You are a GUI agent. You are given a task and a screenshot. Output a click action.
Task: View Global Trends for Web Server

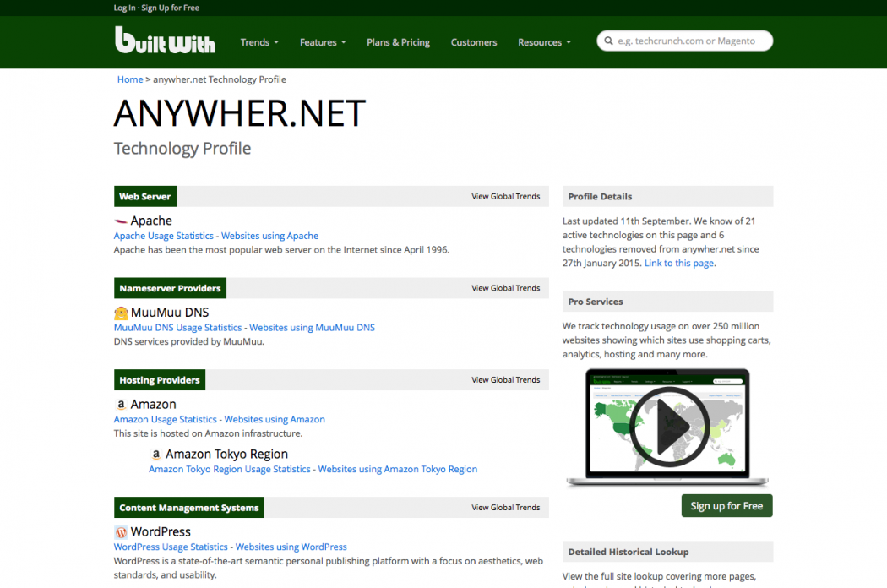(505, 196)
